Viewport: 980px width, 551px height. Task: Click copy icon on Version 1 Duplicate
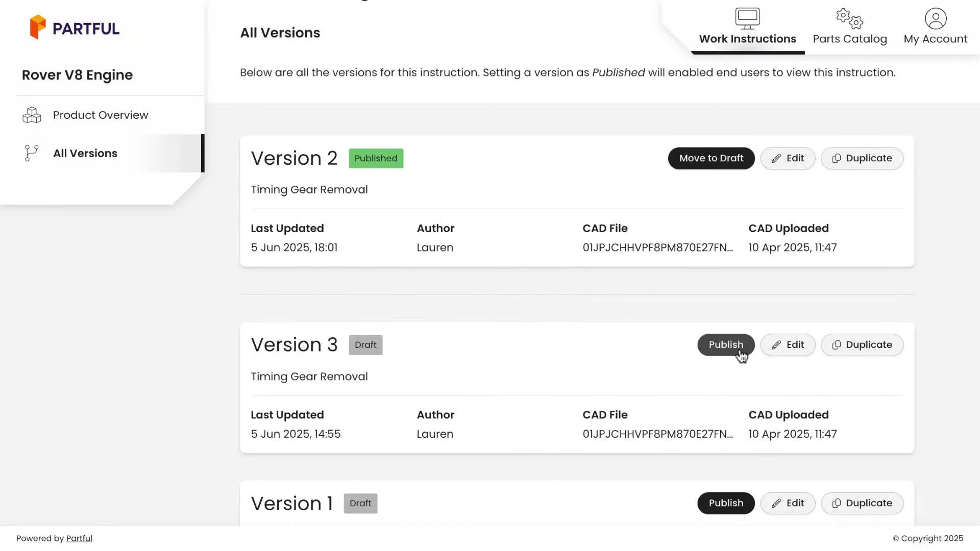(836, 504)
